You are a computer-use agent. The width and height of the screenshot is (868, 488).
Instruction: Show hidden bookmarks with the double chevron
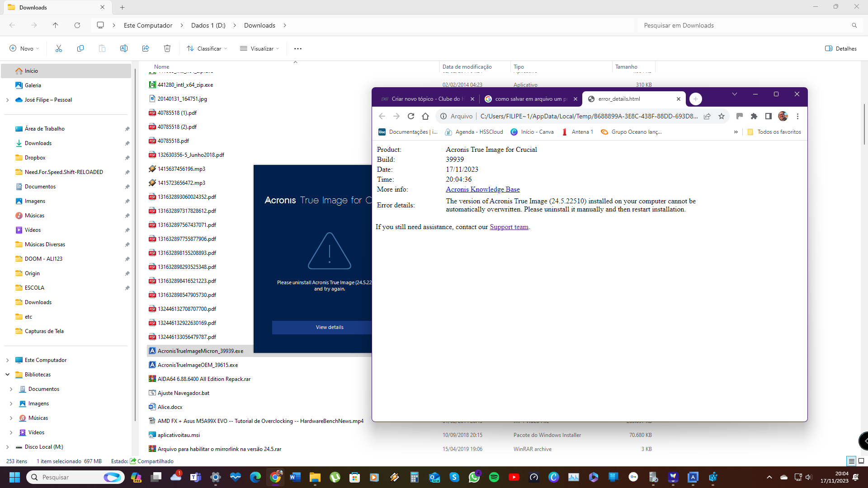736,132
